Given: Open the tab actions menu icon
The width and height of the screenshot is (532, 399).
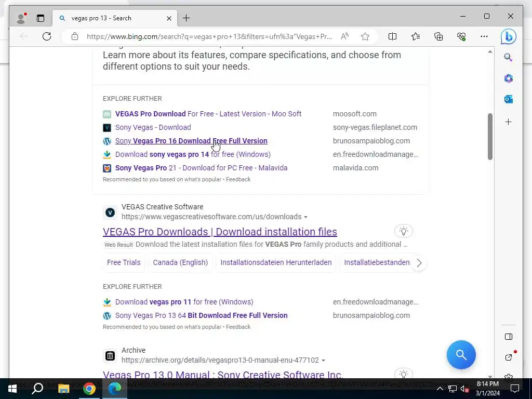Looking at the screenshot, I should pos(41,18).
